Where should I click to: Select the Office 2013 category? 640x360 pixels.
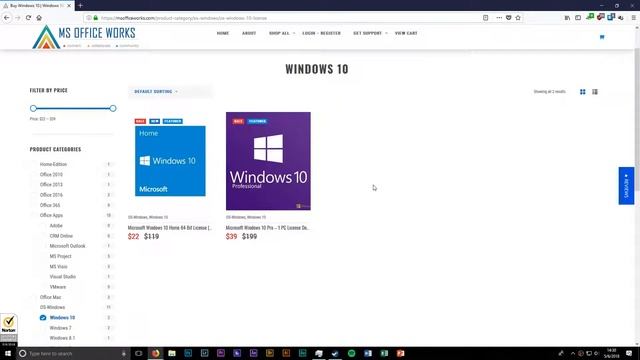coord(51,184)
